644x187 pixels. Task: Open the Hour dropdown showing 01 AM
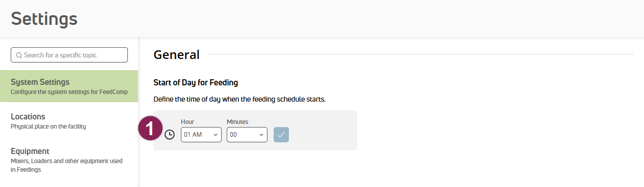pos(201,135)
